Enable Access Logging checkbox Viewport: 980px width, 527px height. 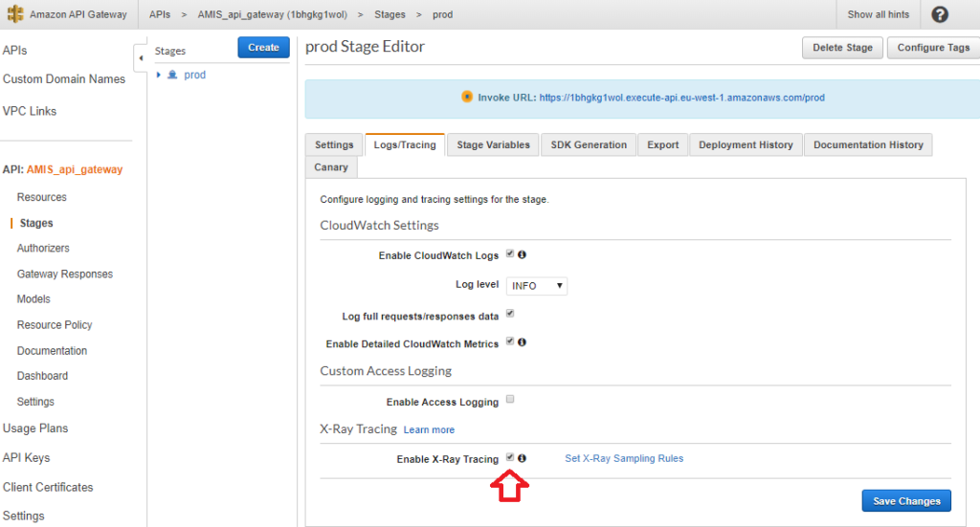click(x=510, y=400)
